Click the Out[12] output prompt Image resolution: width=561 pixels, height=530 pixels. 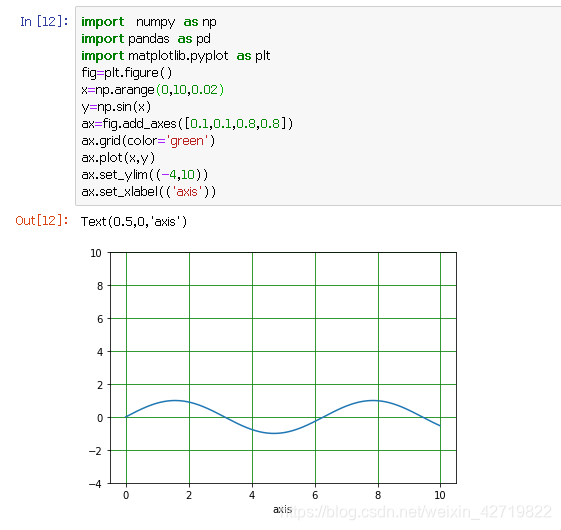tap(42, 221)
